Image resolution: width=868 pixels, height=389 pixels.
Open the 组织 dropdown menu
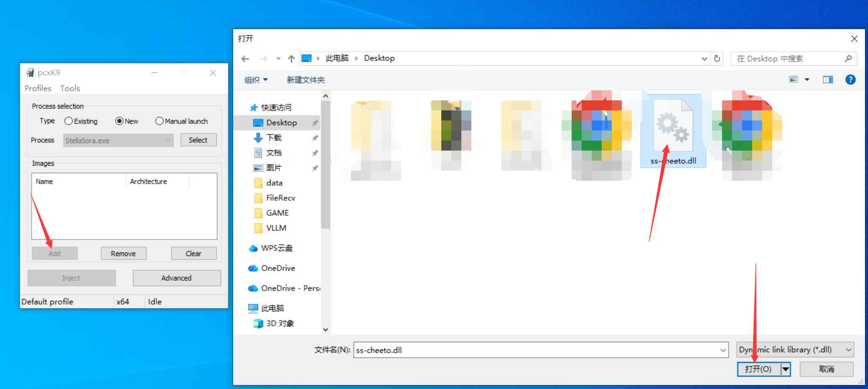(x=256, y=80)
